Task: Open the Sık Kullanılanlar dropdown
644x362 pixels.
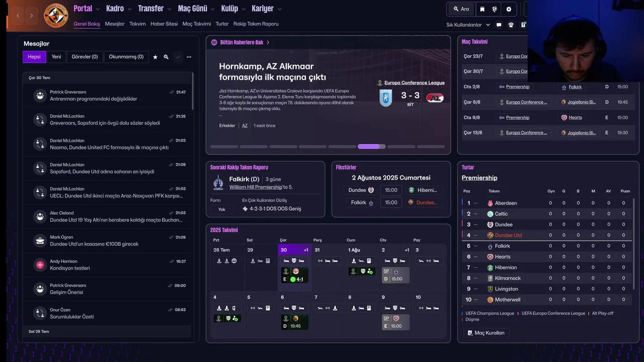Action: click(x=468, y=25)
